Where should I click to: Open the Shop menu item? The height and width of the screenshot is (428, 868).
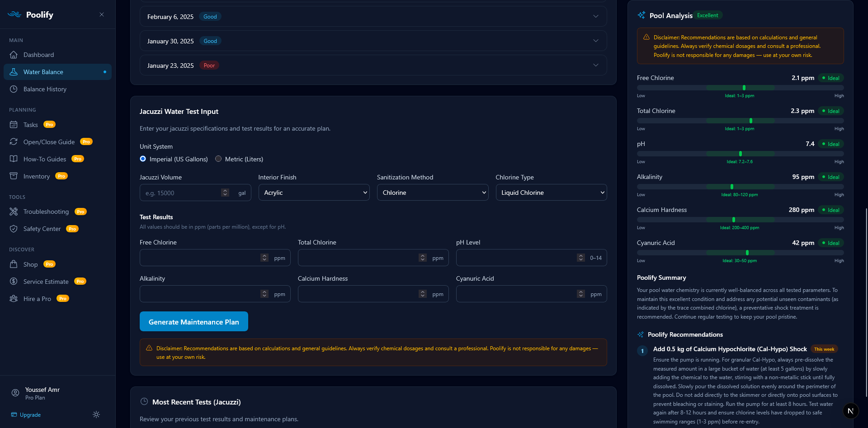[x=57, y=264]
